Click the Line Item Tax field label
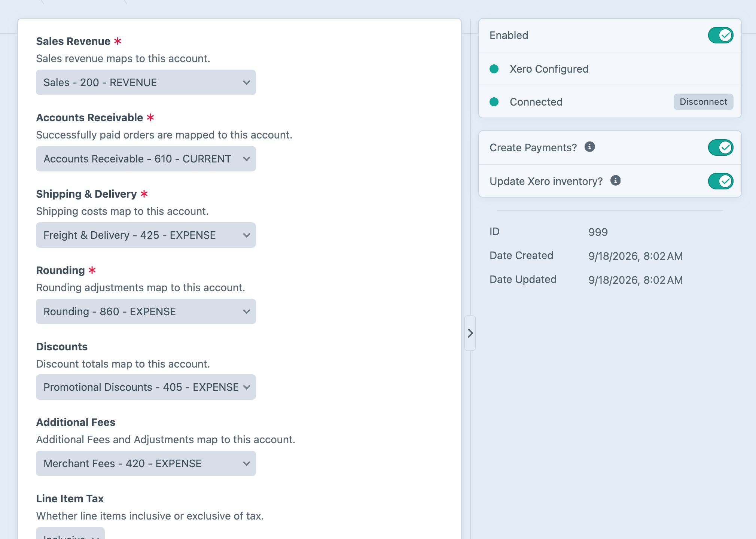Viewport: 756px width, 539px height. point(70,499)
